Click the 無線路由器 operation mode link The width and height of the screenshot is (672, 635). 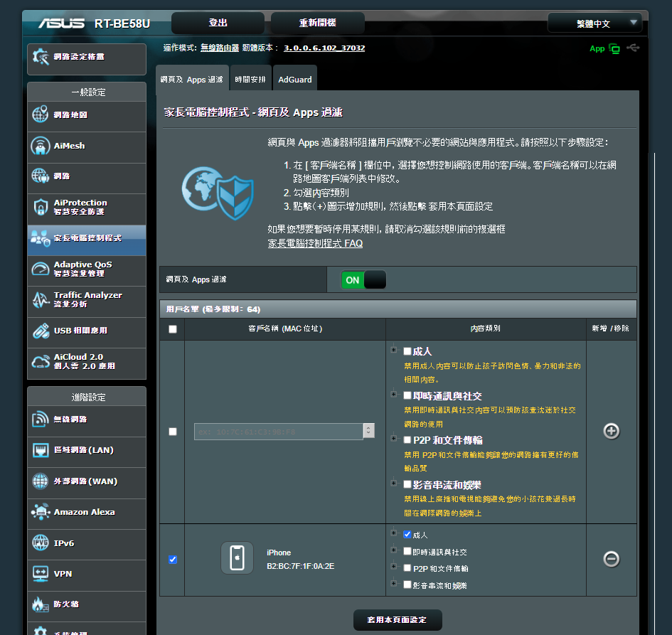click(x=220, y=48)
